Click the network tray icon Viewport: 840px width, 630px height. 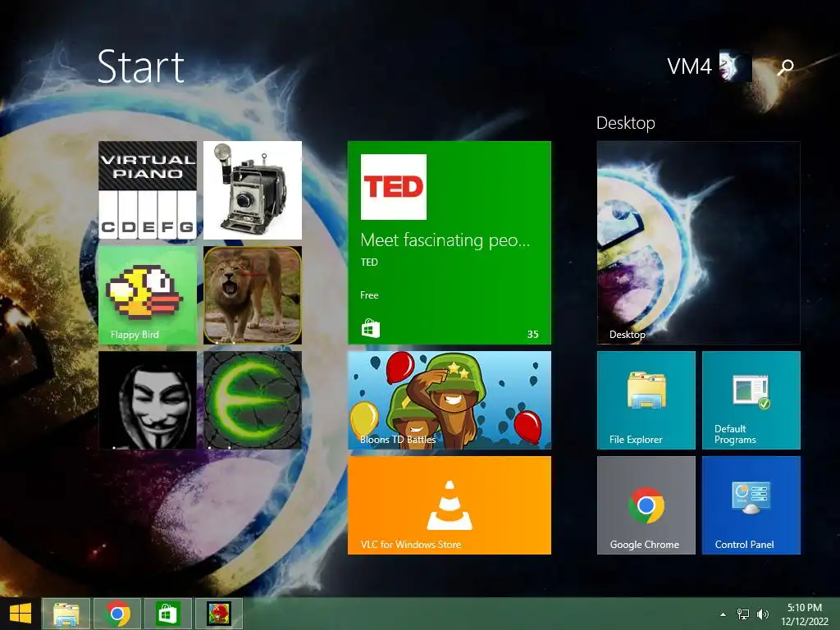point(743,614)
